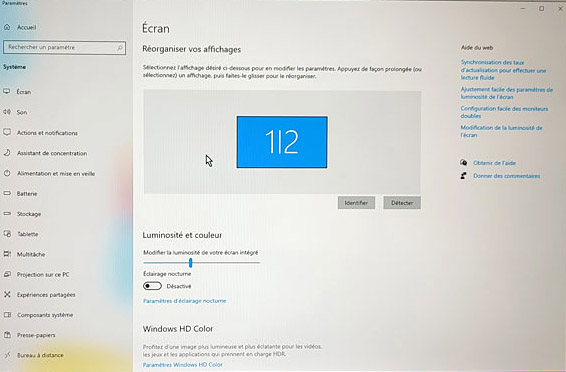The height and width of the screenshot is (372, 566).
Task: Click the Son speaker icon
Action: 7,112
